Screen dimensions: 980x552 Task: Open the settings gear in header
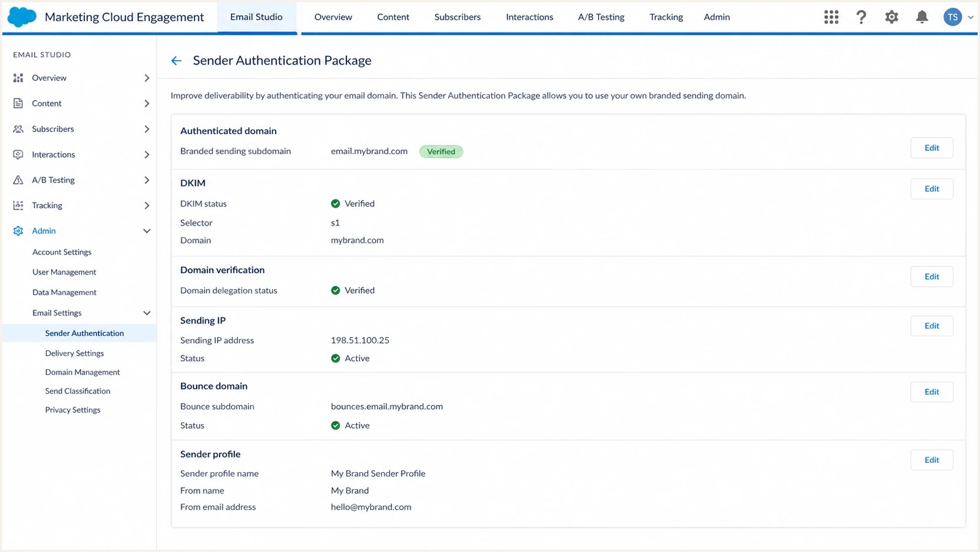[x=891, y=17]
